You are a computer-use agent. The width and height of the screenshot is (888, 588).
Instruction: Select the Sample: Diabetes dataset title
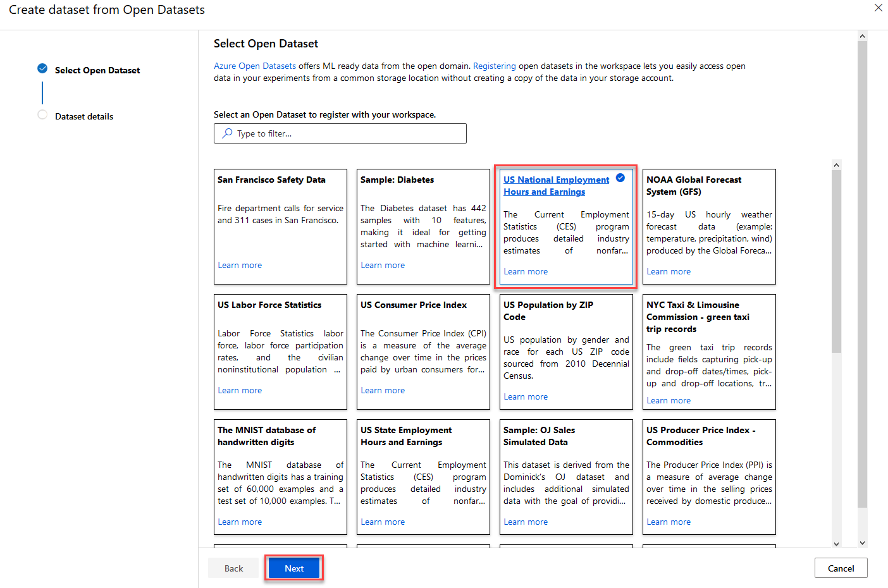coord(397,180)
